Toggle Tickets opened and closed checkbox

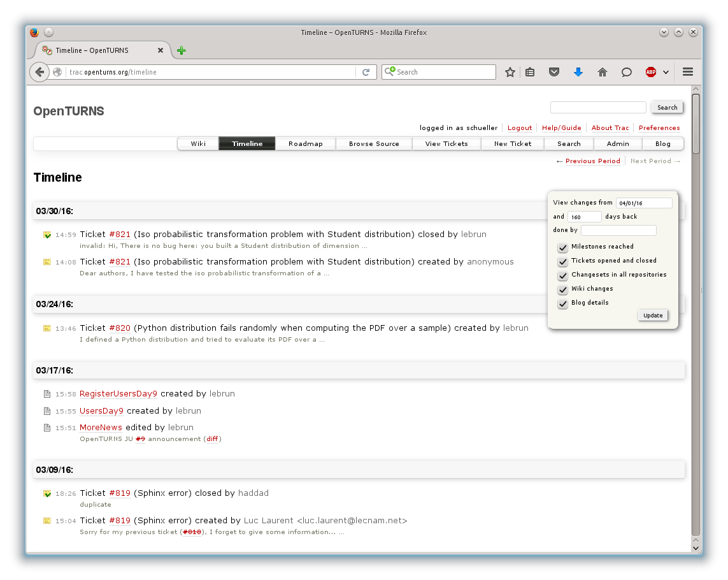coord(562,261)
